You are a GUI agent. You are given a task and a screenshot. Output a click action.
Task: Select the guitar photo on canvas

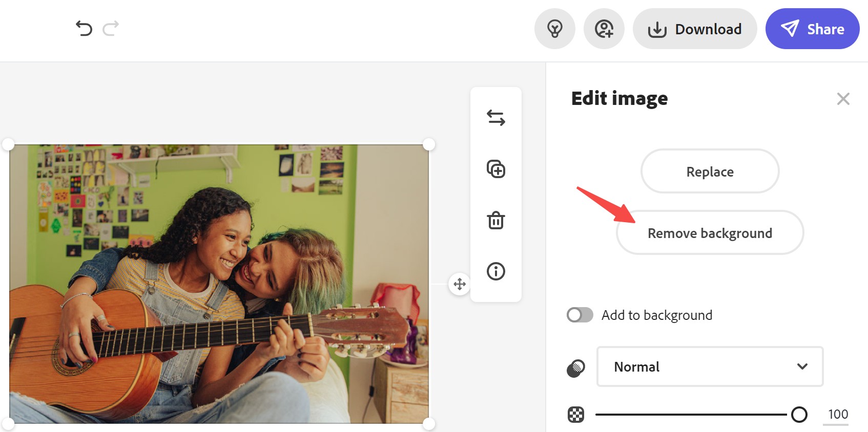tap(219, 284)
